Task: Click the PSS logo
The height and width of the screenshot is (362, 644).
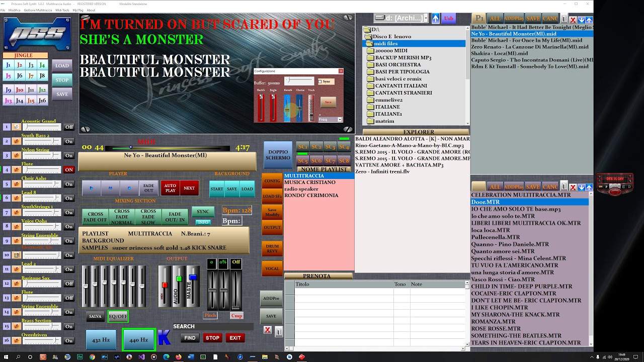Action: coord(37,34)
